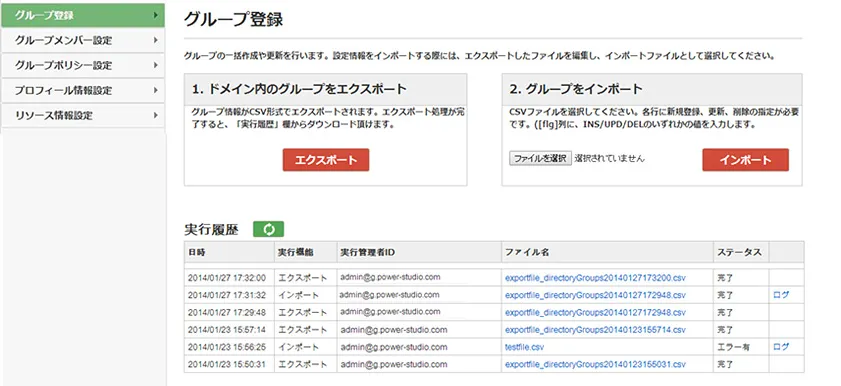The image size is (841, 386).
Task: Click heading 1. ドメイン内のグループをエクスポート
Action: tap(299, 89)
